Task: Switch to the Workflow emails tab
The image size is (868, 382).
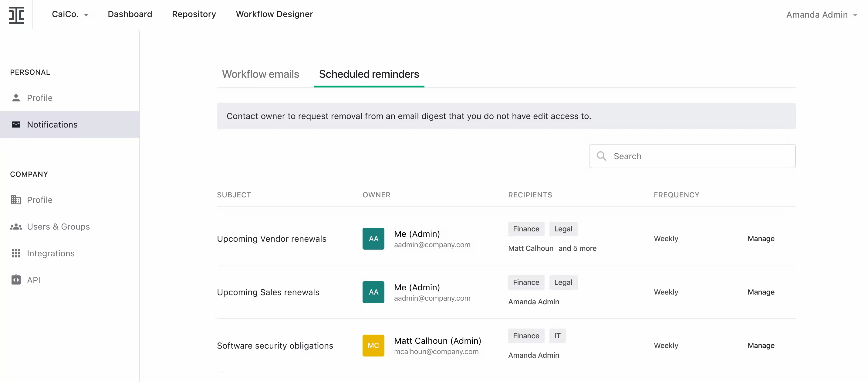Action: 261,74
